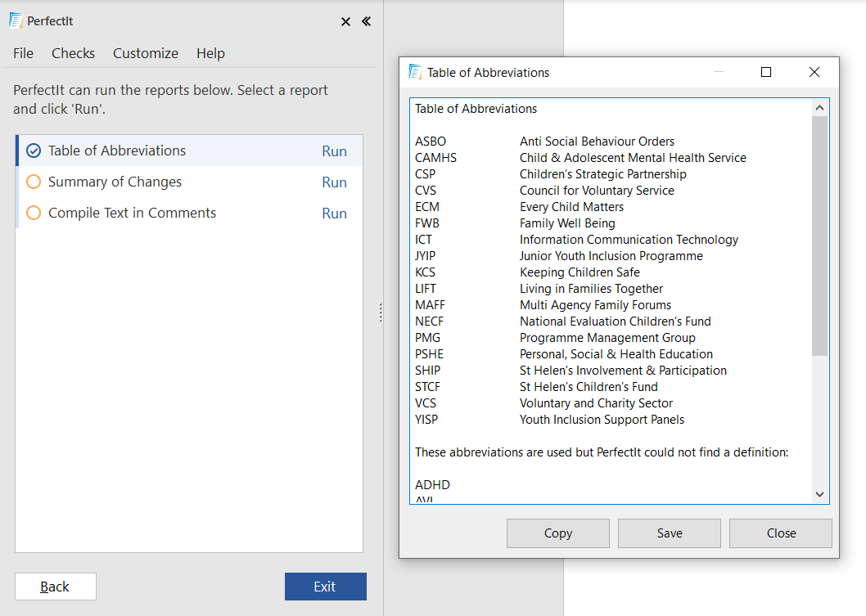The width and height of the screenshot is (866, 616).
Task: Click 'Multi Agency Family Forums' definition
Action: (595, 305)
